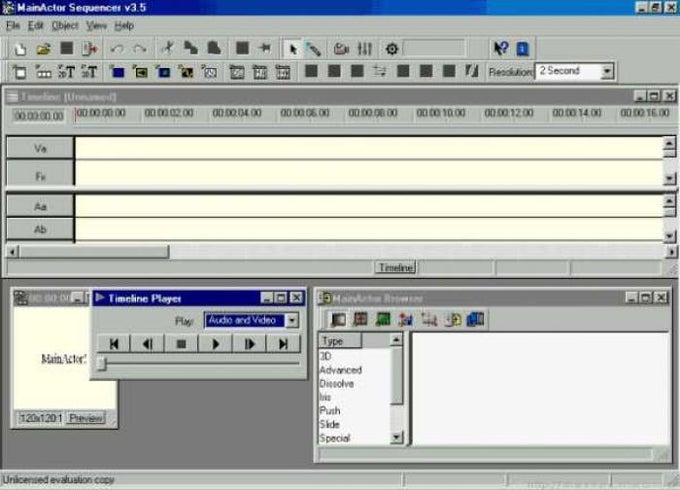Screen dimensions: 680x490
Task: Activate the What's This help cursor icon
Action: coord(501,48)
